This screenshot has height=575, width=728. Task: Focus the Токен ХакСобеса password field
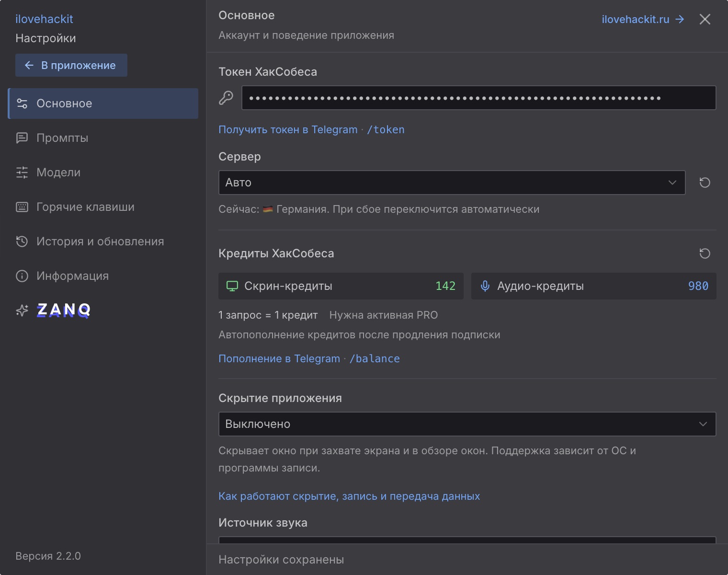click(479, 98)
